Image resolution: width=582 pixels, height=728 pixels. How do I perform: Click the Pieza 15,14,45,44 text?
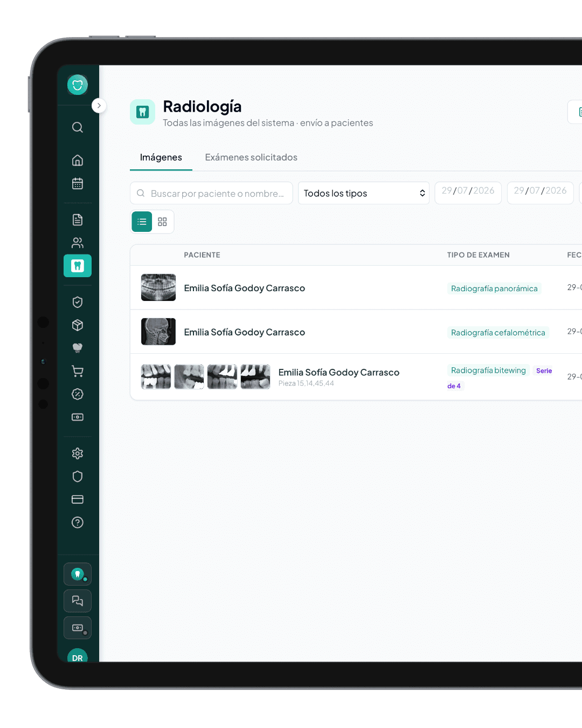click(306, 383)
